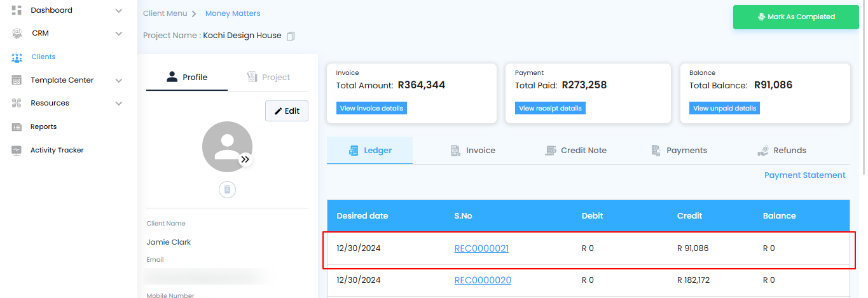Switch to the Project tab
The height and width of the screenshot is (298, 868).
pyautogui.click(x=268, y=78)
